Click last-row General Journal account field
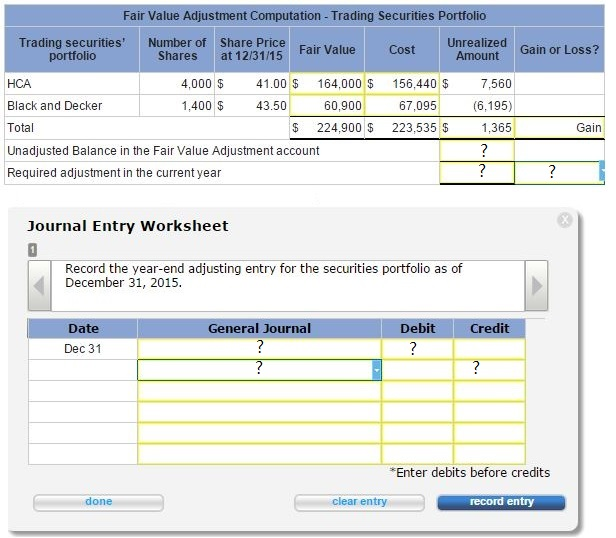 [x=259, y=454]
